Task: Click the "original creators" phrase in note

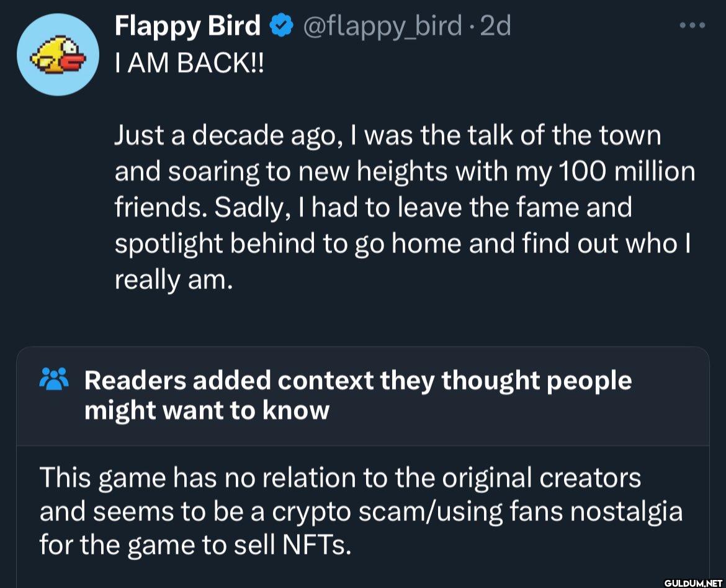Action: [x=547, y=478]
